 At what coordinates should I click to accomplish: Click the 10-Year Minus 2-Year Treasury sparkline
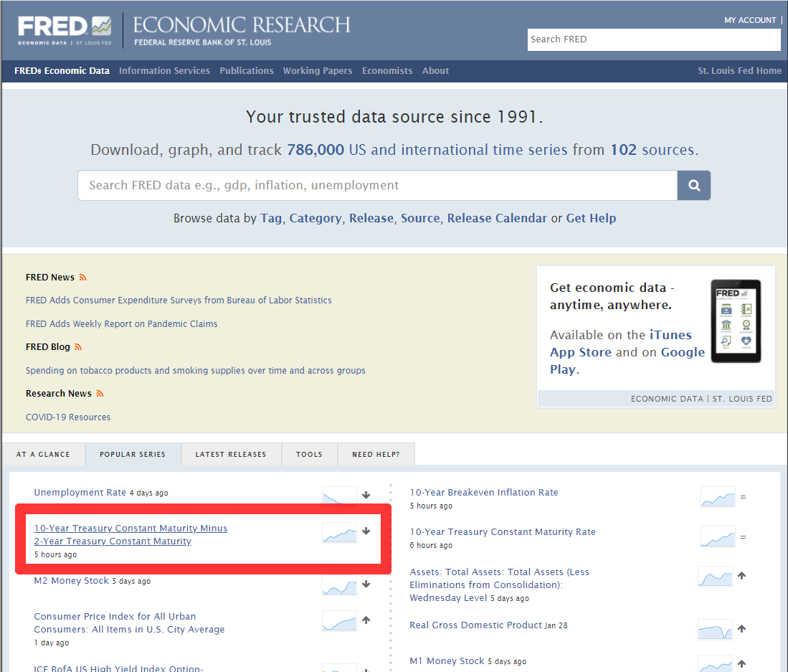click(339, 533)
